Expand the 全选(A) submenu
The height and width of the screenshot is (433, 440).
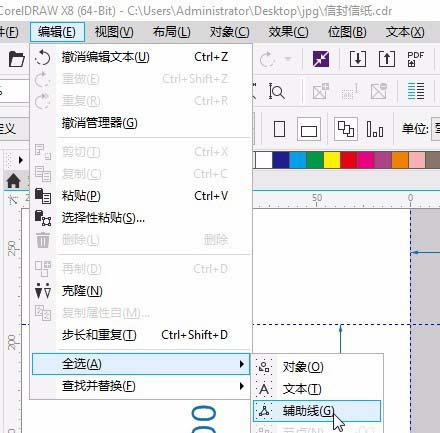141,364
